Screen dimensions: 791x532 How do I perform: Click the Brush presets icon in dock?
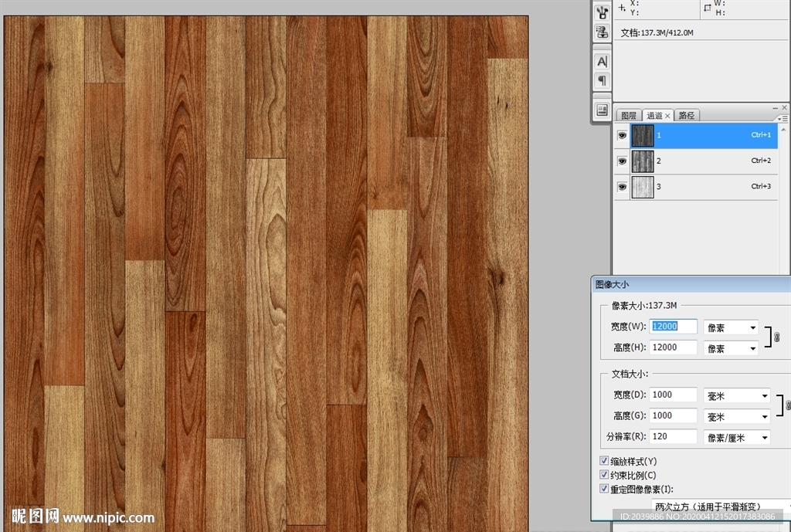click(x=602, y=12)
